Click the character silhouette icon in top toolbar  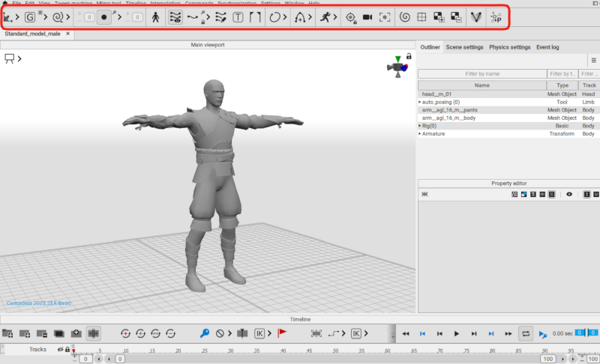point(155,17)
